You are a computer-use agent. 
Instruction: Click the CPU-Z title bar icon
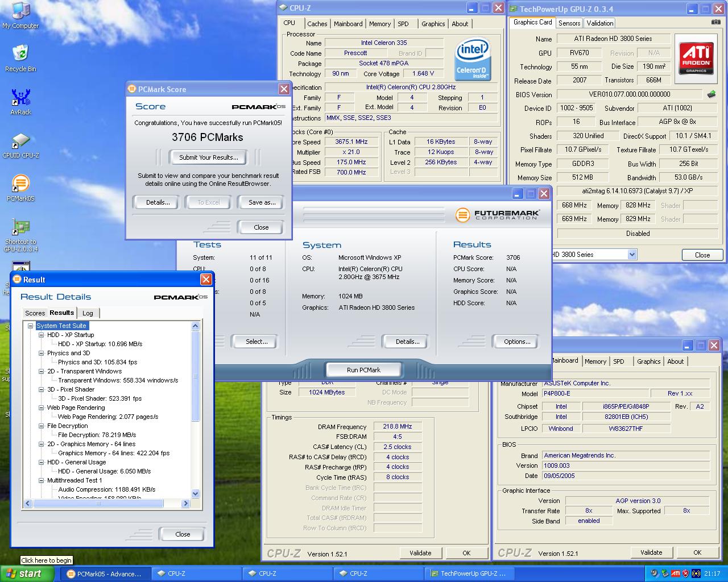click(283, 8)
